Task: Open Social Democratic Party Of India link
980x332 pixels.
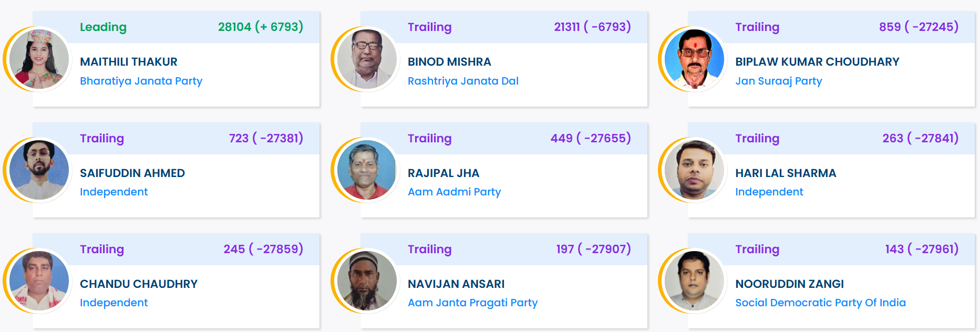Action: click(x=820, y=303)
